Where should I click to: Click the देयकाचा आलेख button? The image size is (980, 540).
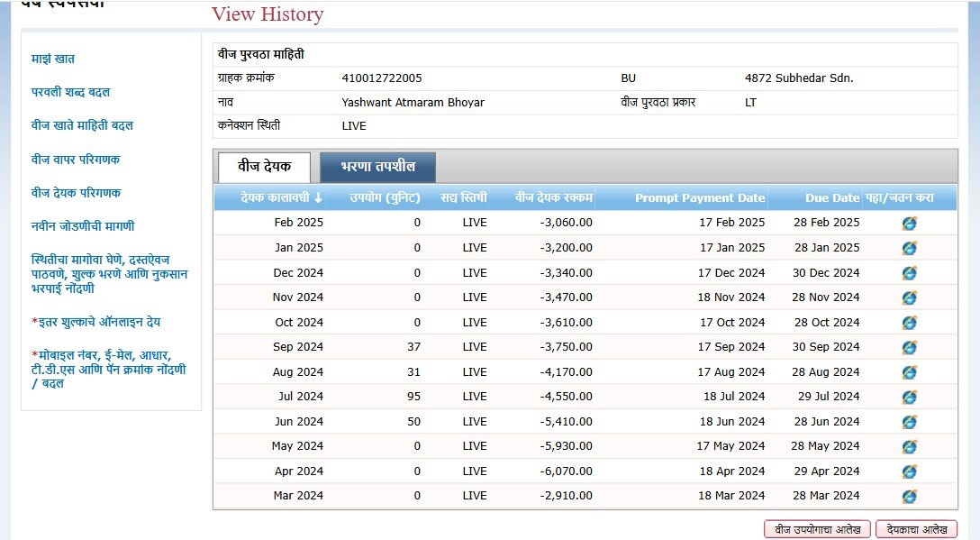915,529
